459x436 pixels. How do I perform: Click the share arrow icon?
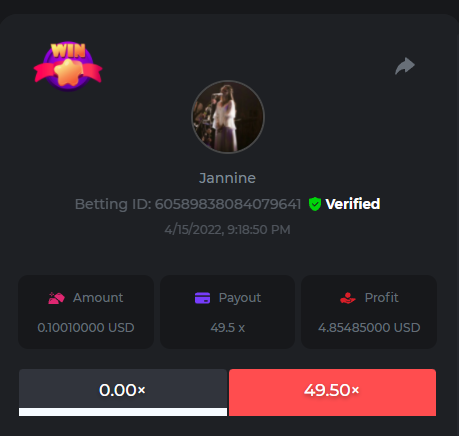coord(405,66)
